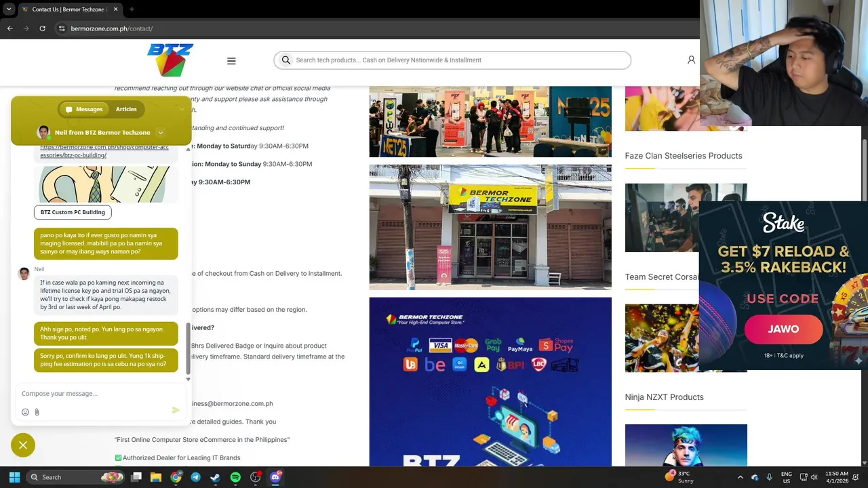Click the JAWO button in the Stake ad

point(783,329)
